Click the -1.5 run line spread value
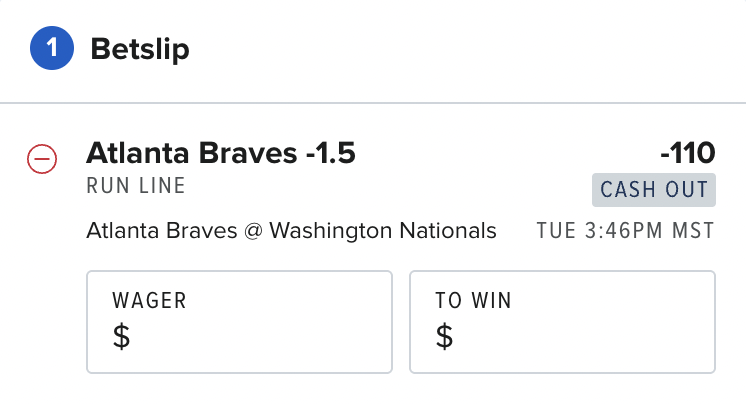 click(331, 153)
